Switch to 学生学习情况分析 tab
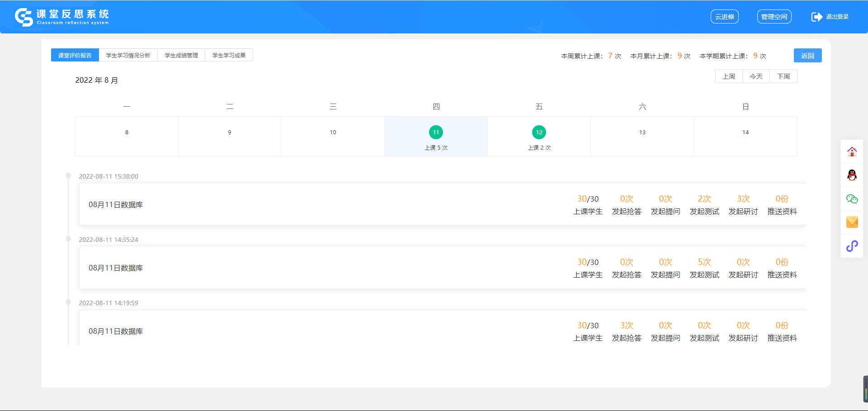This screenshot has width=868, height=411. [x=128, y=55]
